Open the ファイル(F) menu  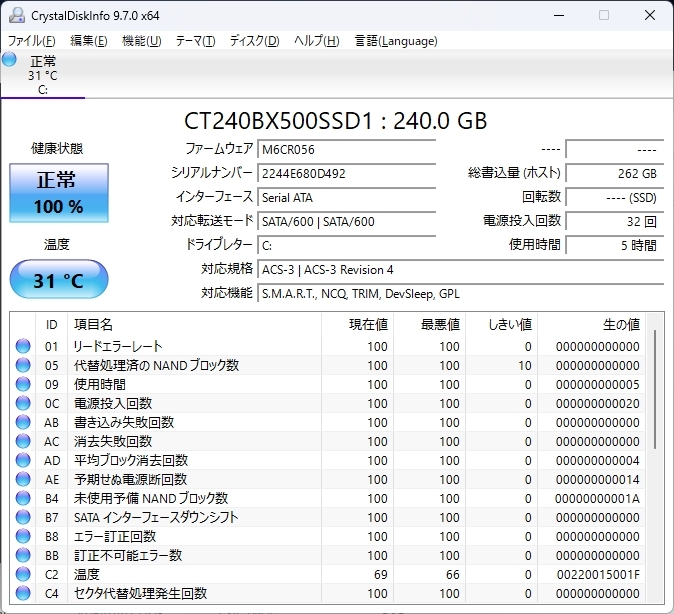point(32,41)
